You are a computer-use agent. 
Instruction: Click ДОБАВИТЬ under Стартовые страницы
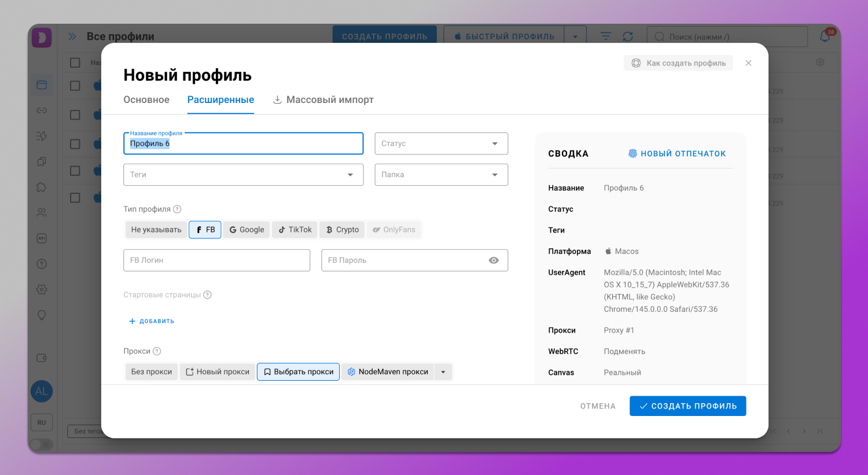pyautogui.click(x=151, y=321)
